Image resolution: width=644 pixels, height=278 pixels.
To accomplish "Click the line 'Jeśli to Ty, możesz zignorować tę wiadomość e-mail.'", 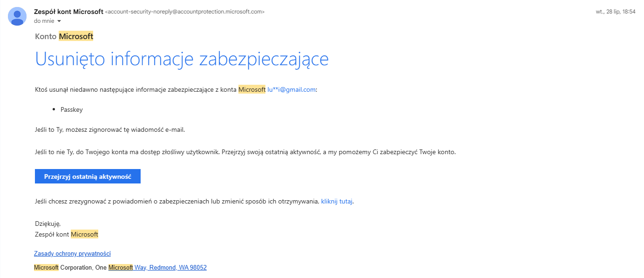I will click(110, 130).
